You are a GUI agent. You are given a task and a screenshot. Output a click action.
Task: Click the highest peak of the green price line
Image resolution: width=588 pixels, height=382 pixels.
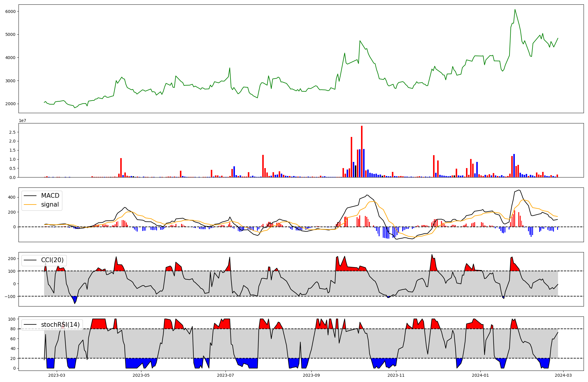click(515, 10)
